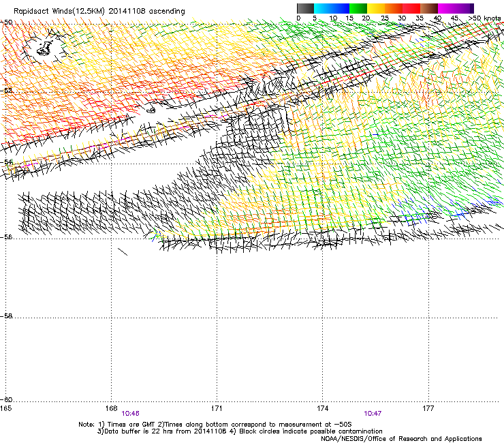Click the longitude label '177'
504x443 pixels.
point(428,408)
